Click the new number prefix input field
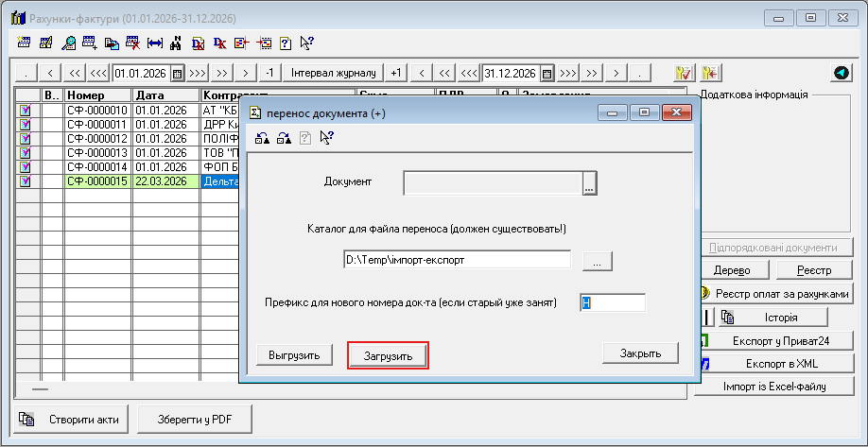 (x=613, y=302)
